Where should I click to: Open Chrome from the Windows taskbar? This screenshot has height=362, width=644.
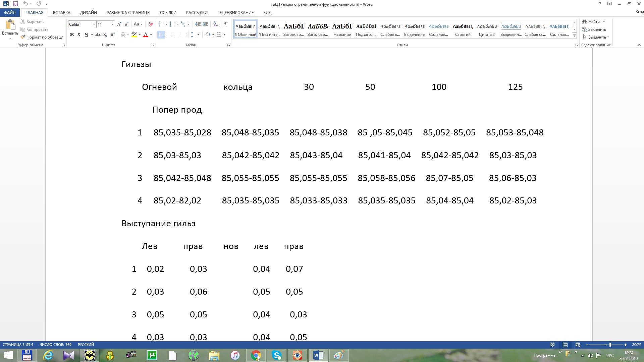tap(256, 355)
